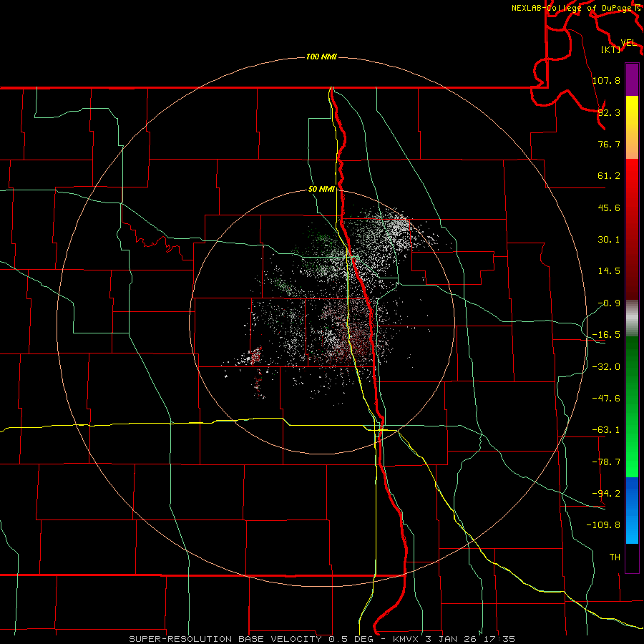Pick the red segment of the velocity scale
Image resolution: width=644 pixels, height=644 pixels.
632,229
